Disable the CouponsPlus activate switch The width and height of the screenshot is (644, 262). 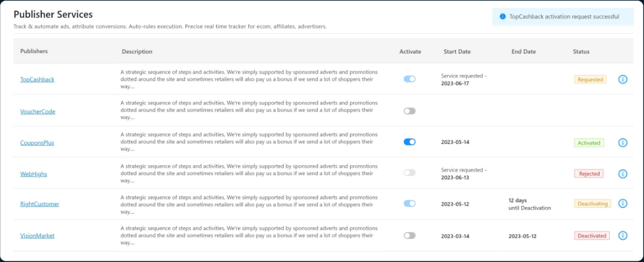pos(410,142)
